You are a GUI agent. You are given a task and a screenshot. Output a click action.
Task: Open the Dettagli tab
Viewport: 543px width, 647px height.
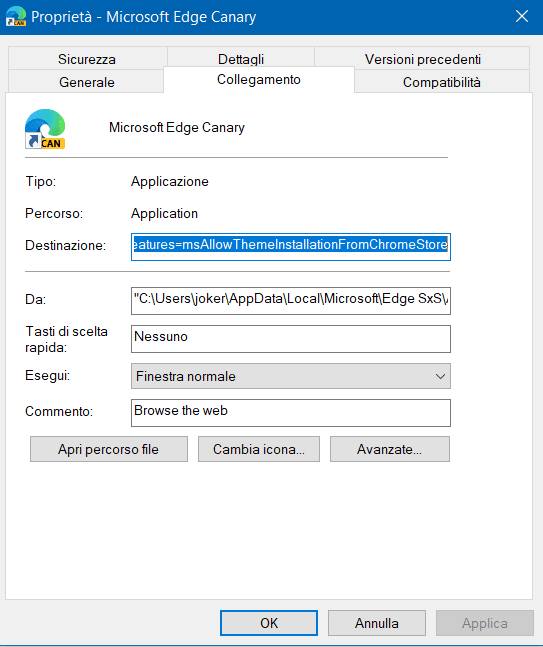[241, 59]
